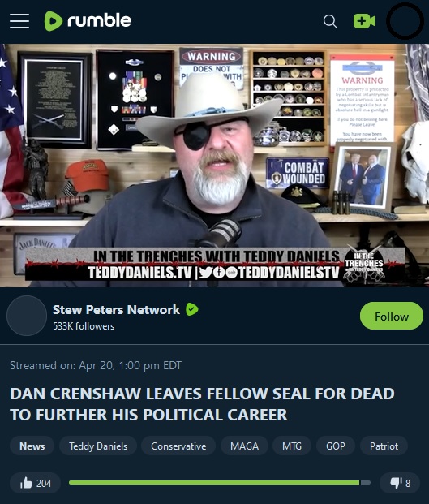Open the Stew Peters Network channel link
The image size is (429, 504).
tap(116, 309)
